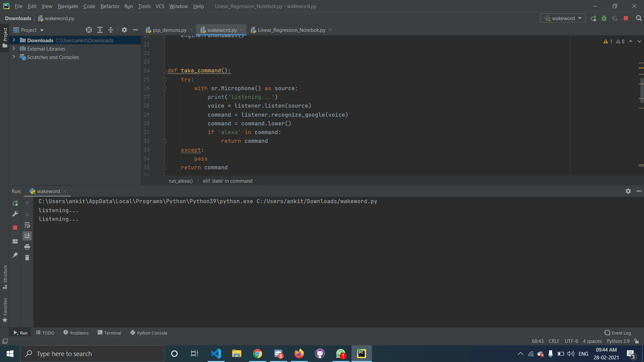Select opened file locate icon in Project panel
The height and width of the screenshot is (362, 644).
coord(89,30)
